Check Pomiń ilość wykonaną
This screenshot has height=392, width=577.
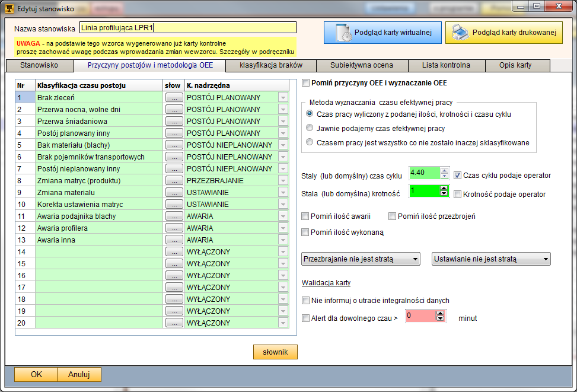(x=305, y=232)
